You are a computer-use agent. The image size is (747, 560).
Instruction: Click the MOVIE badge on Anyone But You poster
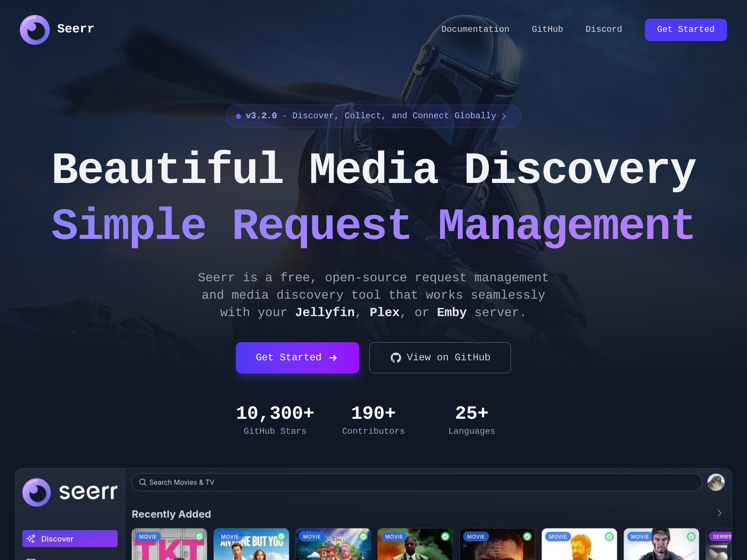click(230, 537)
